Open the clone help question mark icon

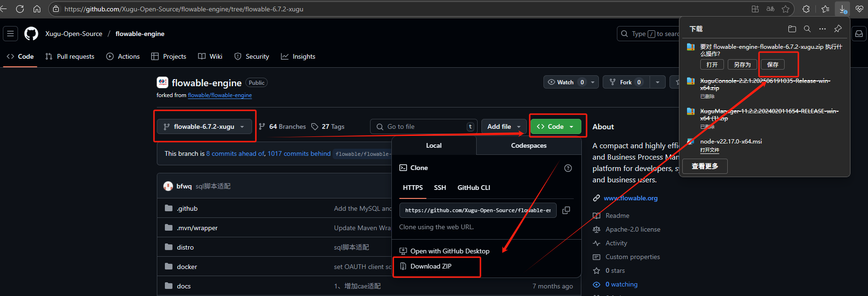point(568,168)
